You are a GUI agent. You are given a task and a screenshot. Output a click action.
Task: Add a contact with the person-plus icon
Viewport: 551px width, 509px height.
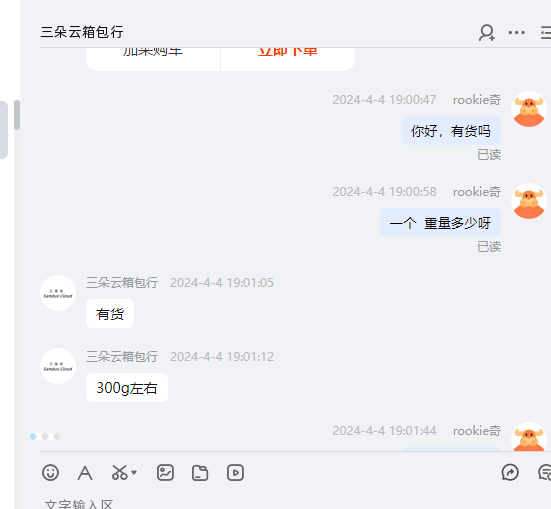[x=487, y=33]
